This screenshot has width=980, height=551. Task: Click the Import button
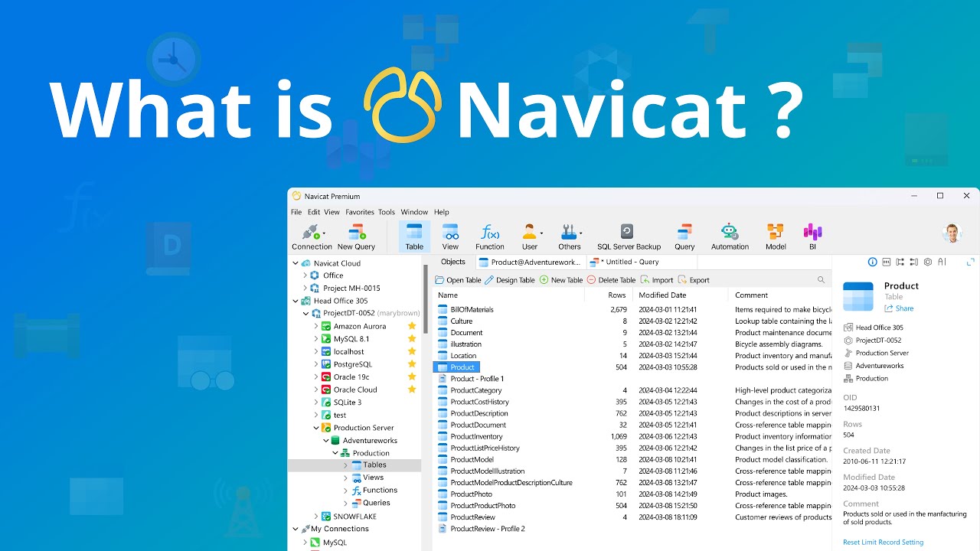tap(657, 280)
